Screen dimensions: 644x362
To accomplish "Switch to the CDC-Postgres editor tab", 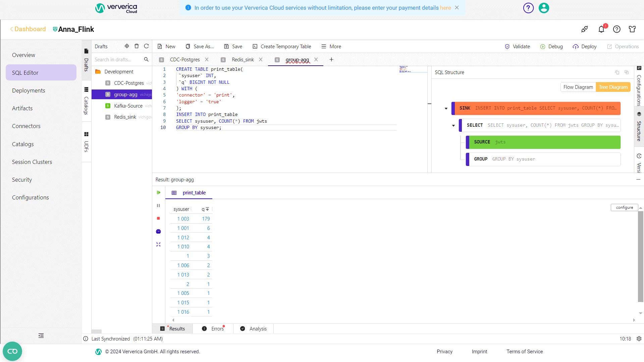I will [x=185, y=59].
